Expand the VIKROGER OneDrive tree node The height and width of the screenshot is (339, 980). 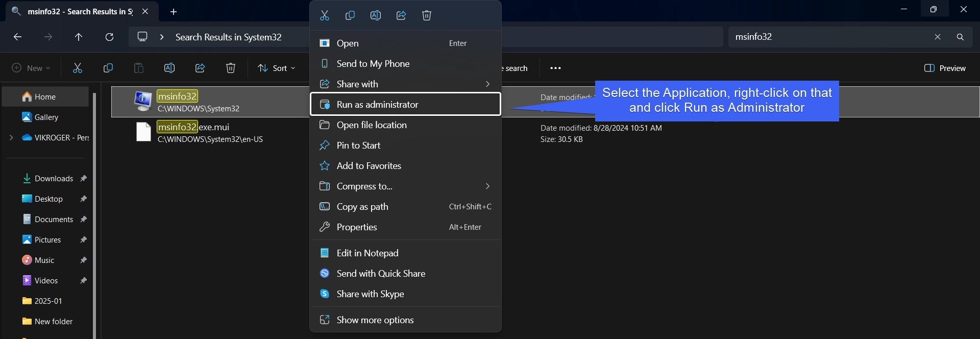click(x=11, y=137)
